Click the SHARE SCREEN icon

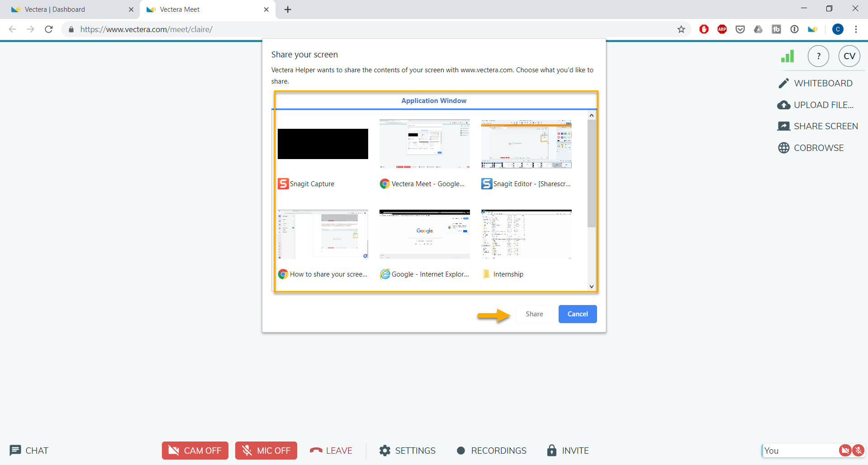point(783,126)
